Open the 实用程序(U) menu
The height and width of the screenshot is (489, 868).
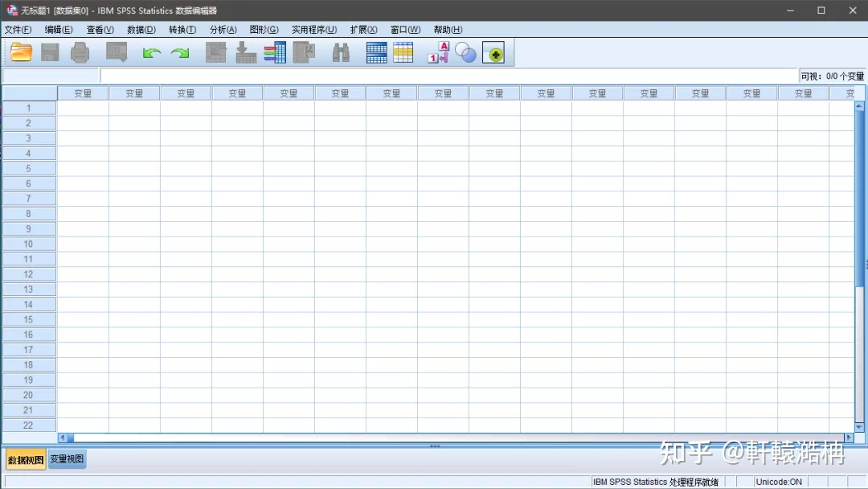(x=313, y=29)
